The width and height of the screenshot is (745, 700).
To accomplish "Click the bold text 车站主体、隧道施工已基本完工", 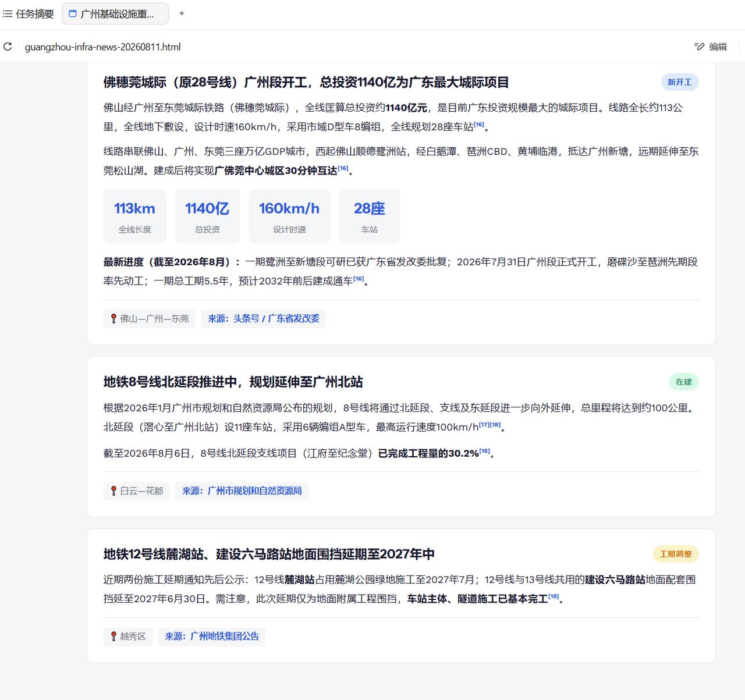I will pyautogui.click(x=477, y=599).
